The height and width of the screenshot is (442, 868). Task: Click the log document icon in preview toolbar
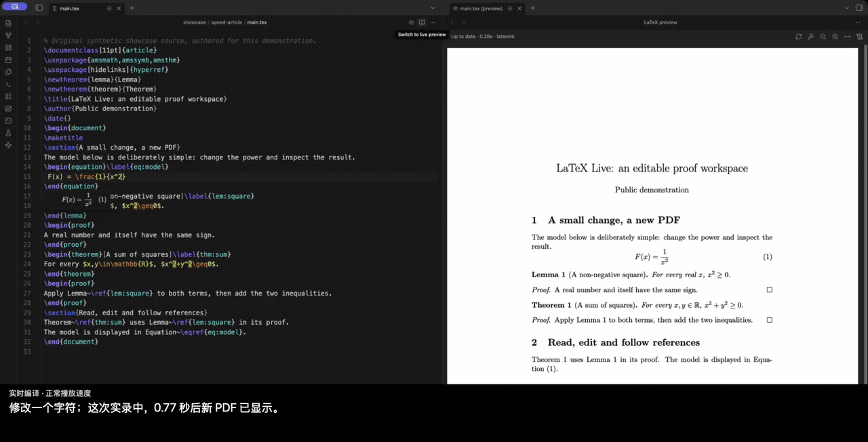(859, 37)
